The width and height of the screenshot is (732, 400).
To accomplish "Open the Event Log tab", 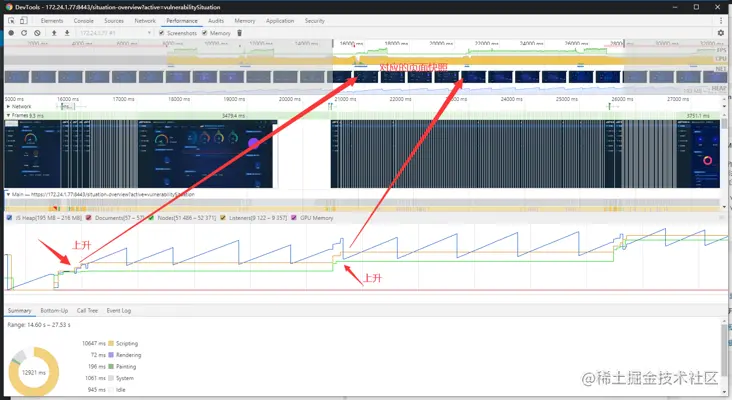I will pyautogui.click(x=119, y=310).
